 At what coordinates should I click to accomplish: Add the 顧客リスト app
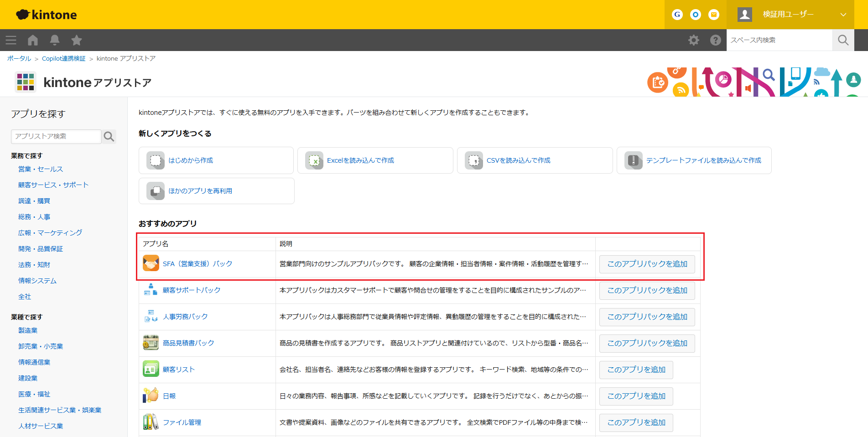point(636,370)
